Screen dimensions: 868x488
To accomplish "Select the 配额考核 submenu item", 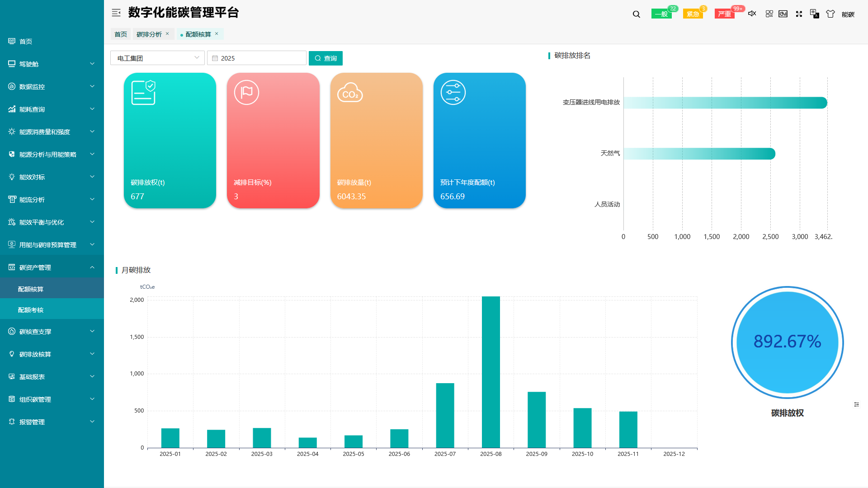I will click(x=30, y=310).
